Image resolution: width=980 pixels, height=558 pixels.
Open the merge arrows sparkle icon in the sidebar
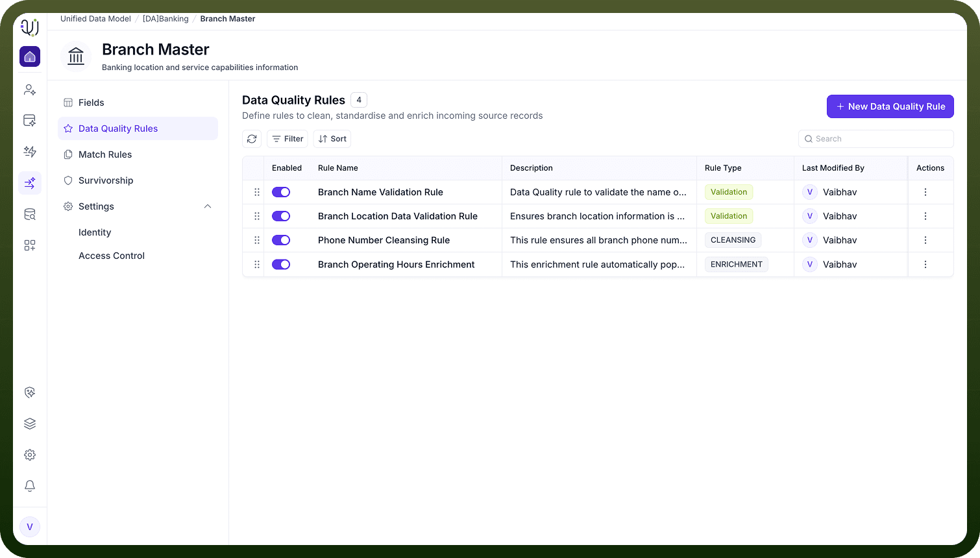click(30, 183)
